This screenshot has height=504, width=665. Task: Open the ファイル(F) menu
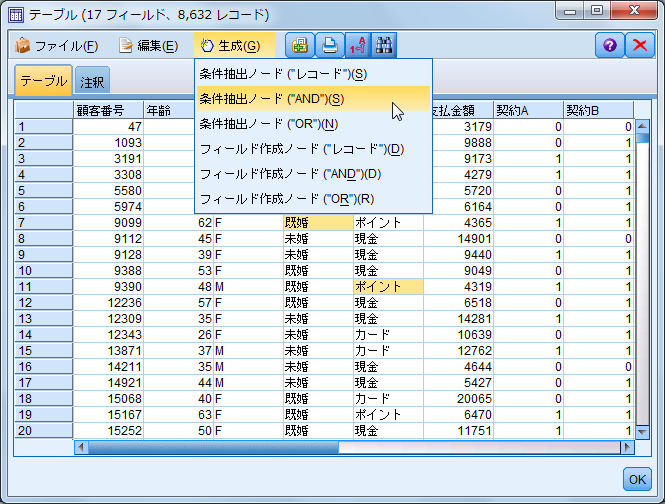pos(56,45)
